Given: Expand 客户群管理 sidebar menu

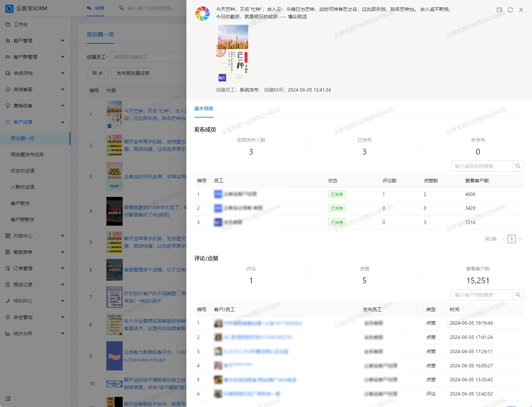Looking at the screenshot, I should click(x=35, y=57).
